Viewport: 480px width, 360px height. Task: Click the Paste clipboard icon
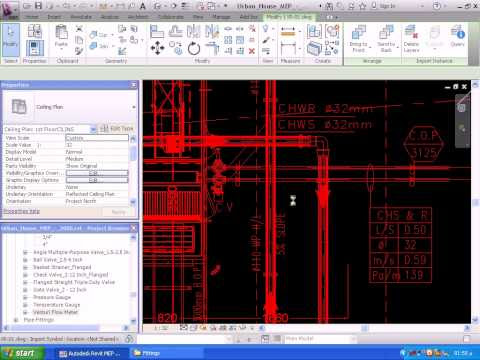point(61,36)
